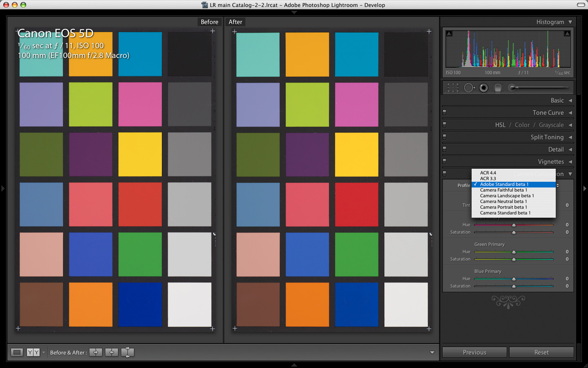588x368 pixels.
Task: Show the left panel group
Action: point(2,188)
